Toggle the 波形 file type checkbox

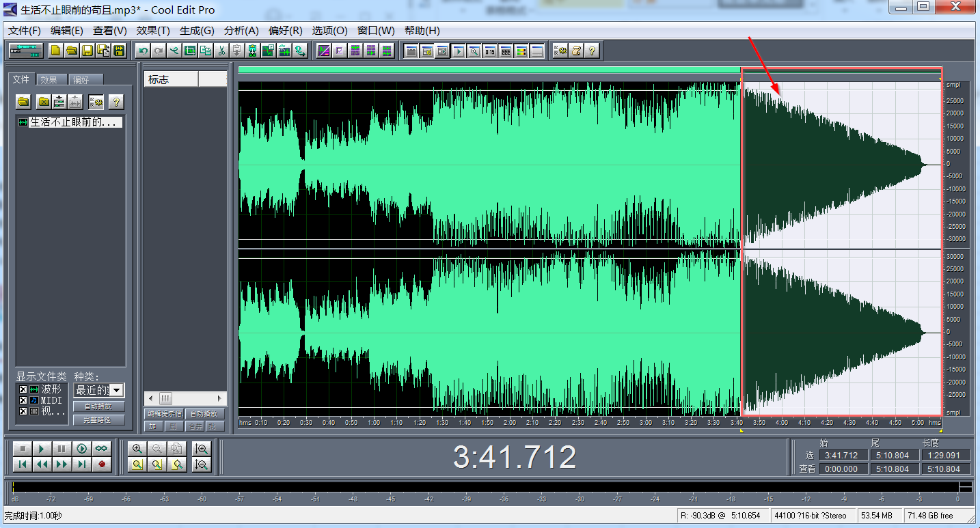pos(23,389)
